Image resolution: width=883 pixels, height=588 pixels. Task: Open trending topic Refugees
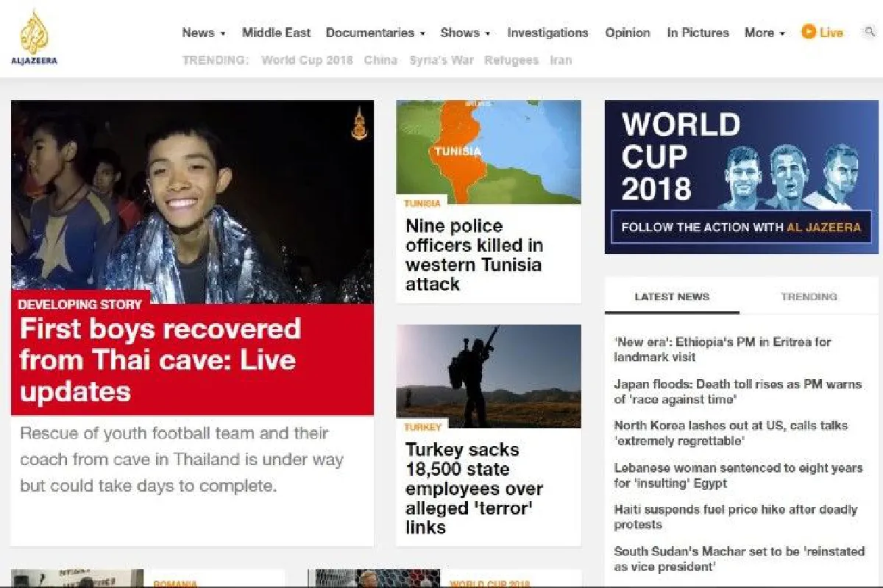511,60
